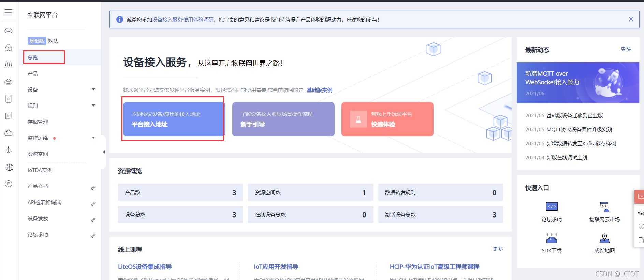Click the info icon in notice banner

coord(120,19)
